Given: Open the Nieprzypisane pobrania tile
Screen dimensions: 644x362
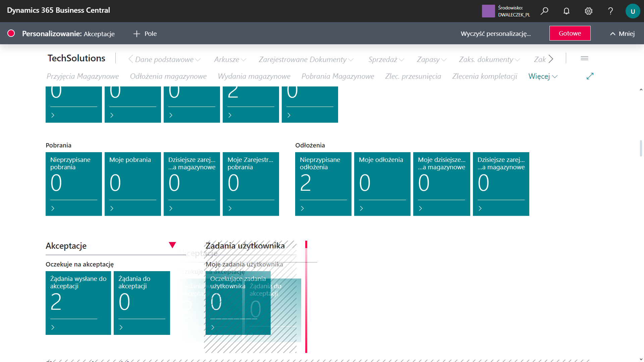Looking at the screenshot, I should click(74, 184).
